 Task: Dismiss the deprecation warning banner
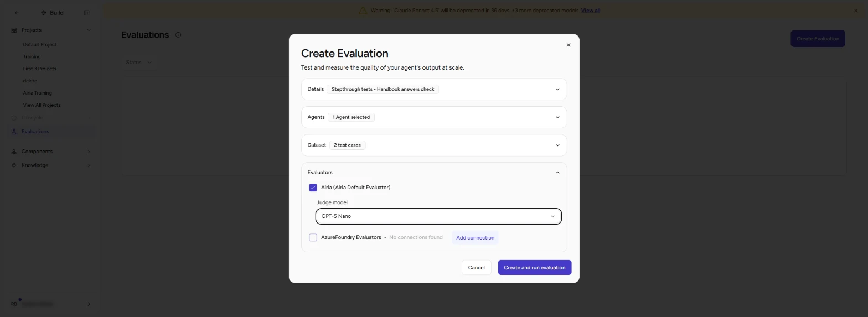pos(856,11)
